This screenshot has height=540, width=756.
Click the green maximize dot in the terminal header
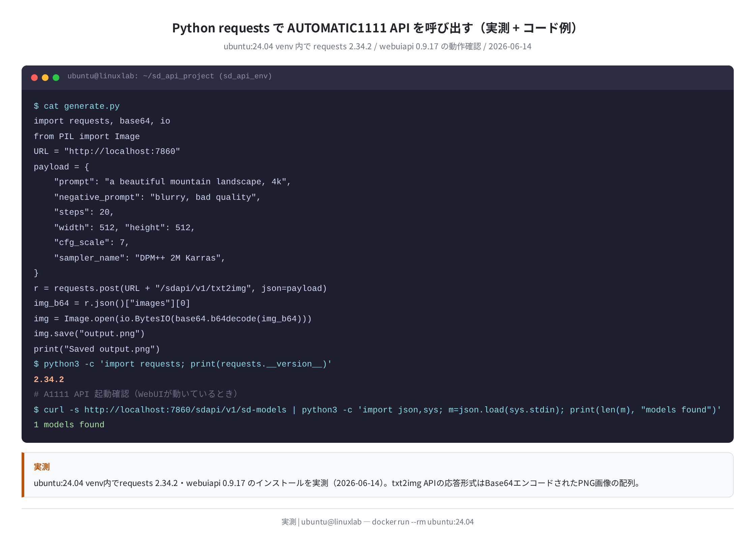(x=56, y=78)
